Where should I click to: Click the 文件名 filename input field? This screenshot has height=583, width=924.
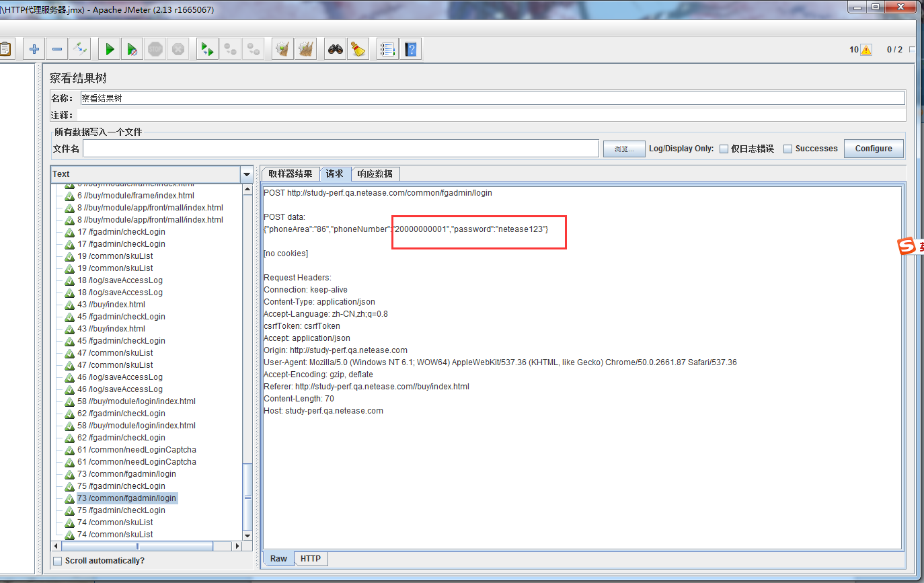pos(341,149)
